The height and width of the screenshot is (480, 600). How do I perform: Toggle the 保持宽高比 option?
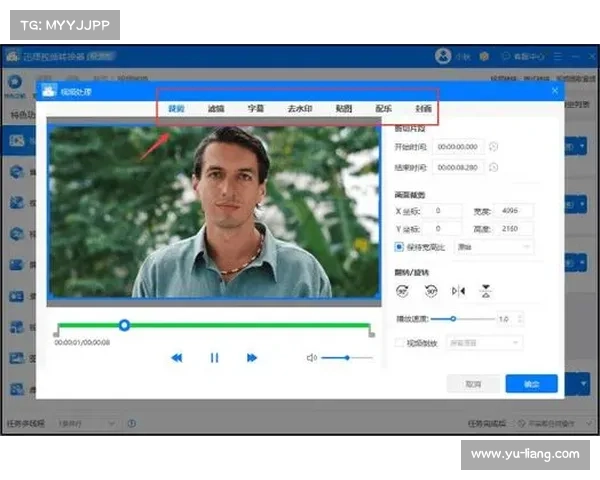point(399,247)
